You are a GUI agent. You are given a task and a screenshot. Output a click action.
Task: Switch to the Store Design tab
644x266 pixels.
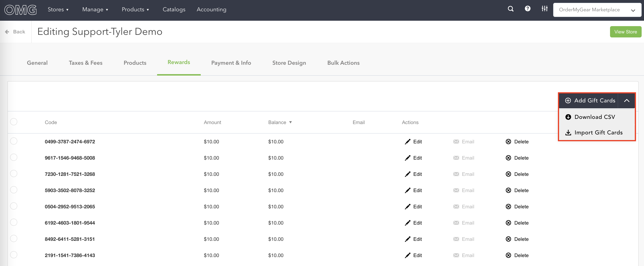tap(289, 63)
